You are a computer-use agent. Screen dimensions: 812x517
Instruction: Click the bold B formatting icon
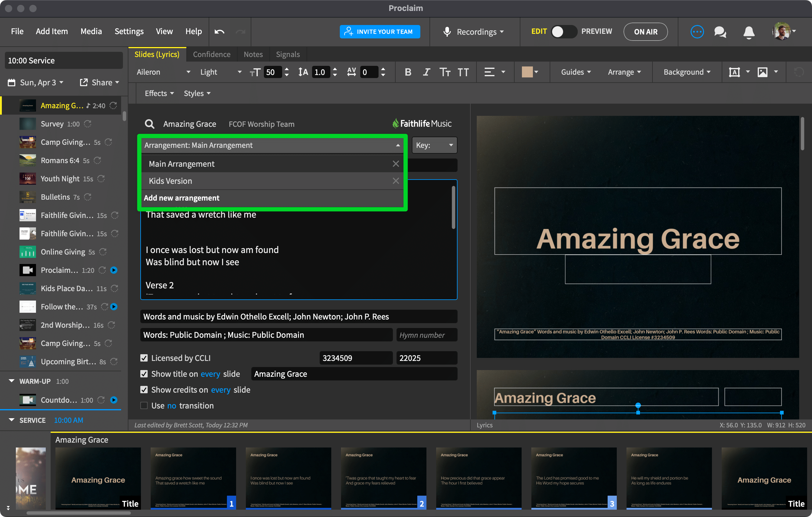coord(408,72)
